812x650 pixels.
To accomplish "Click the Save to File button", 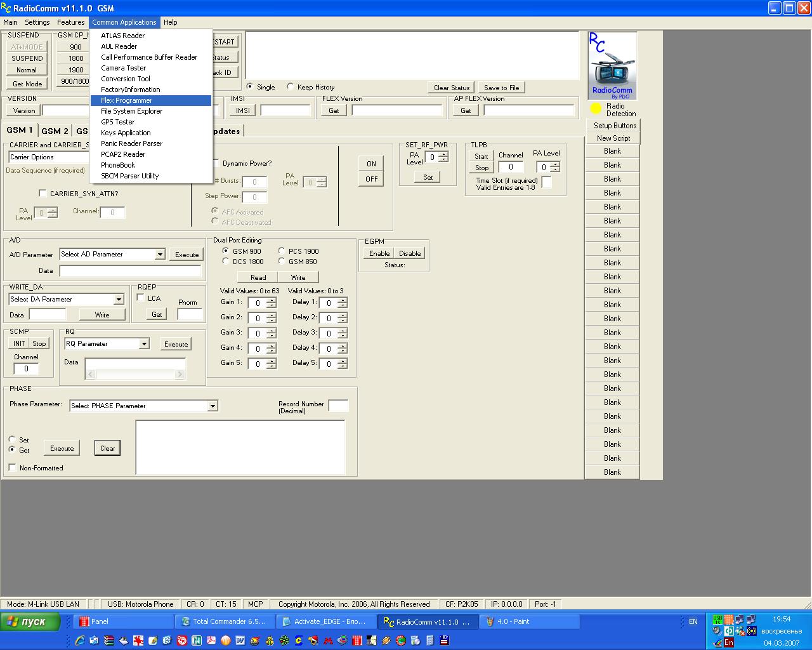I will pos(501,88).
